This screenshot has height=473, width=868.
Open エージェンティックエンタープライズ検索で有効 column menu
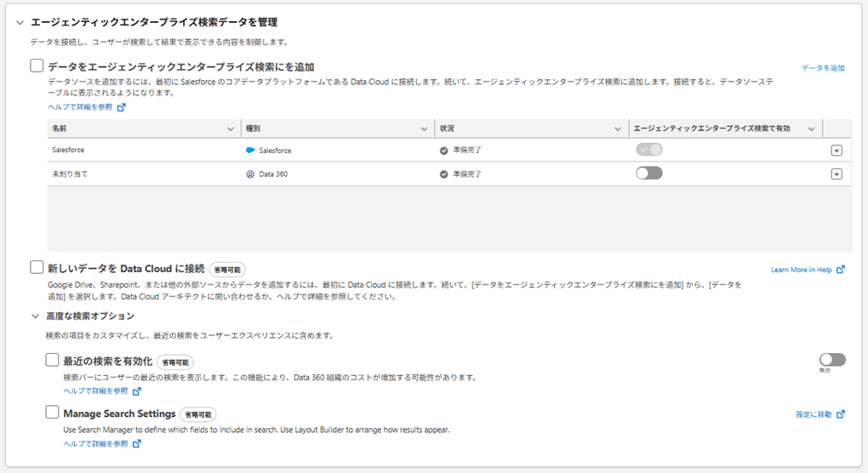tap(812, 129)
